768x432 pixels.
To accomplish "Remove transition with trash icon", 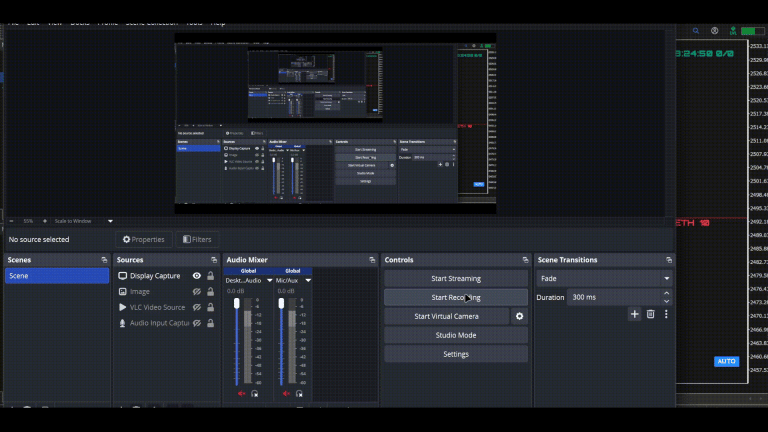I will [650, 314].
